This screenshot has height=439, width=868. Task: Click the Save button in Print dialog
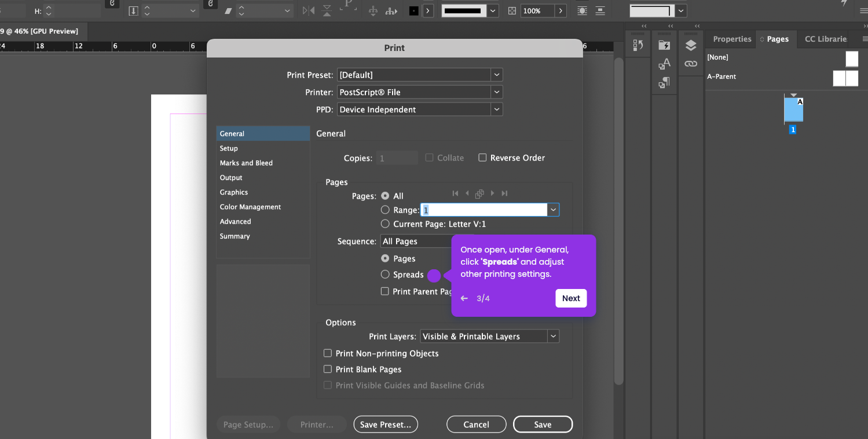tap(543, 425)
